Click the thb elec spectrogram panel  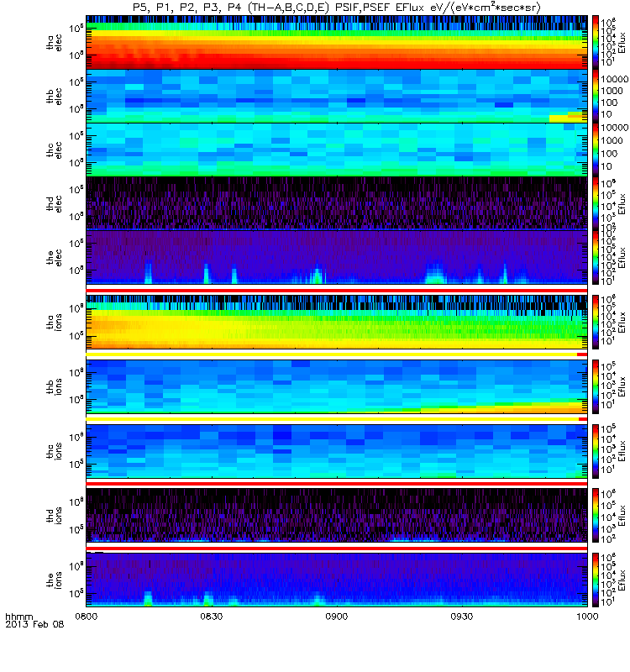(337, 96)
